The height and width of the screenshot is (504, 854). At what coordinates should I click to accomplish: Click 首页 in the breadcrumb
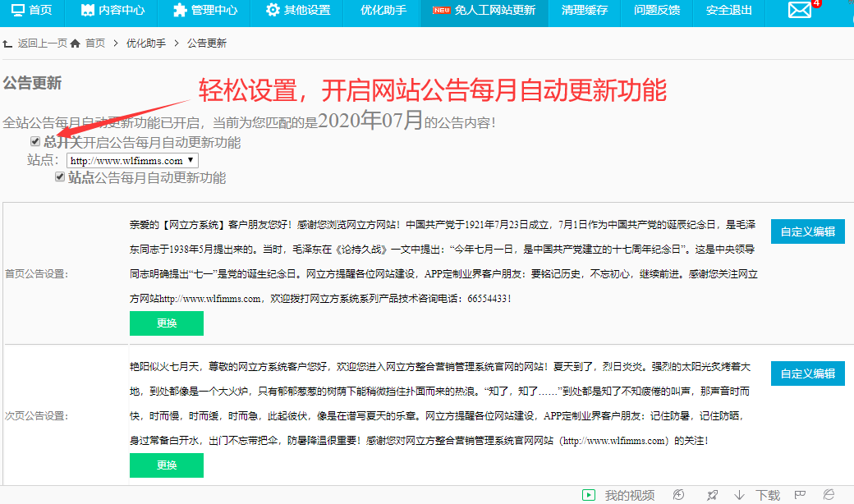(x=95, y=44)
